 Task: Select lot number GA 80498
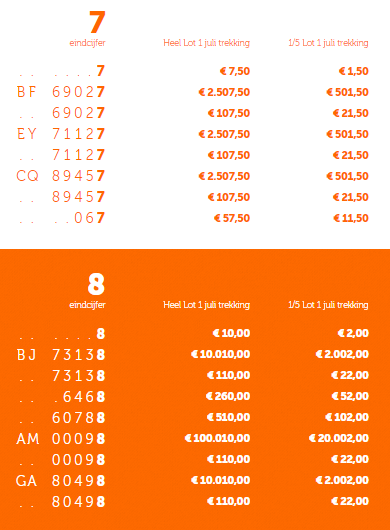coord(61,481)
